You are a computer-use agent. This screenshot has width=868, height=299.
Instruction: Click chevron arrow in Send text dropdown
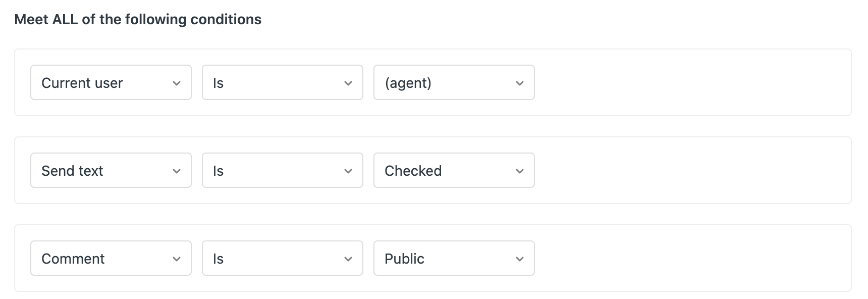point(177,171)
